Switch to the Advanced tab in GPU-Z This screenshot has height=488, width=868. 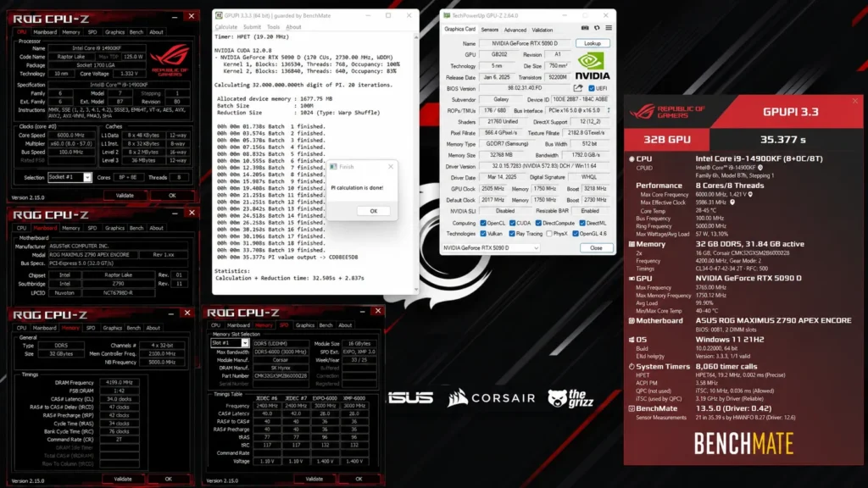point(515,30)
